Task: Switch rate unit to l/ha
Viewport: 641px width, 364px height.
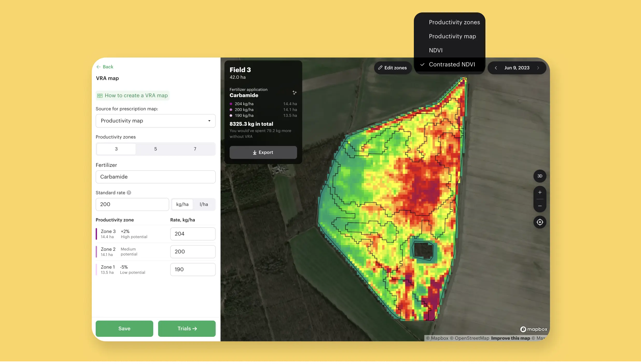Action: coord(204,204)
